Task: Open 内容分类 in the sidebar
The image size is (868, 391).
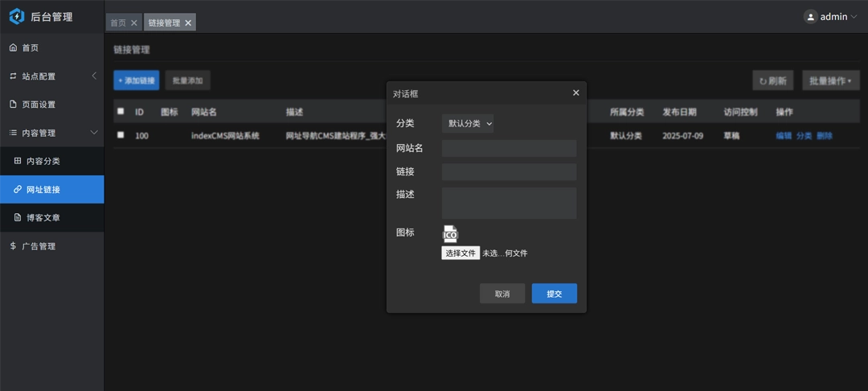Action: pyautogui.click(x=43, y=161)
